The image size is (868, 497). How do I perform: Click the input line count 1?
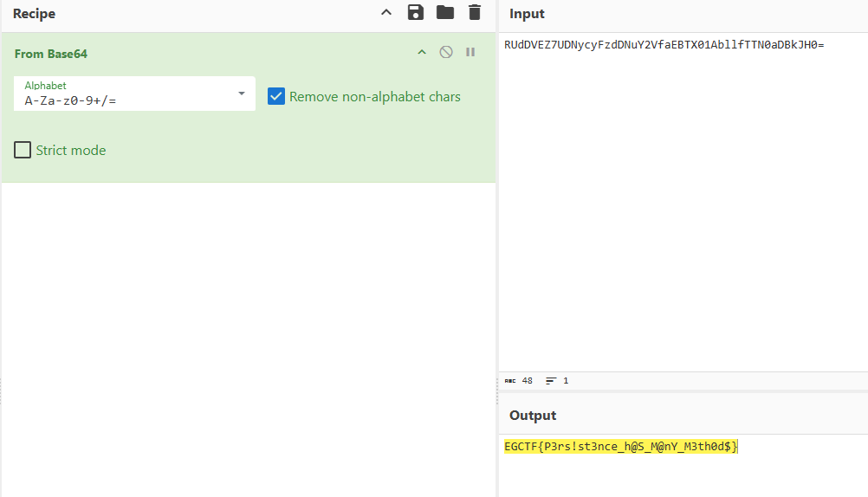(x=566, y=381)
